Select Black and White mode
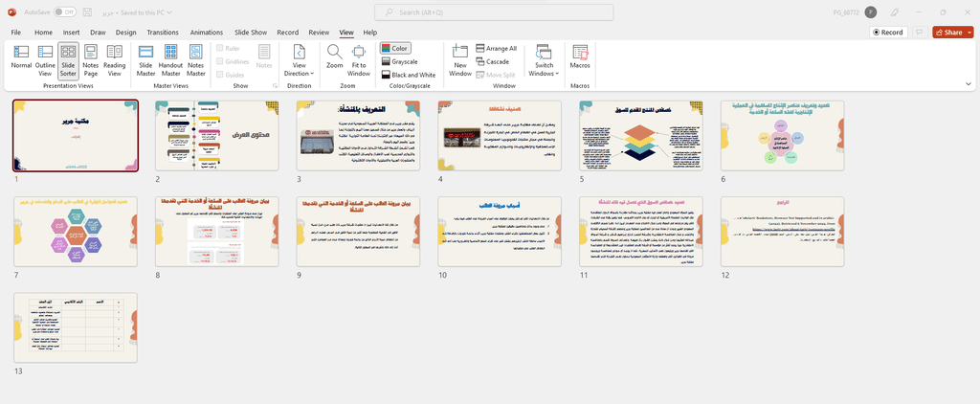 click(408, 75)
